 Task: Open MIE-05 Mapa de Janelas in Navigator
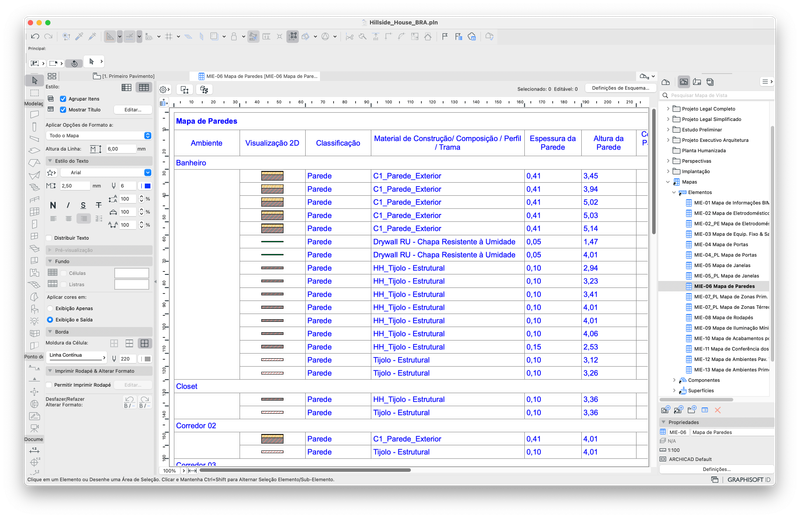(719, 265)
